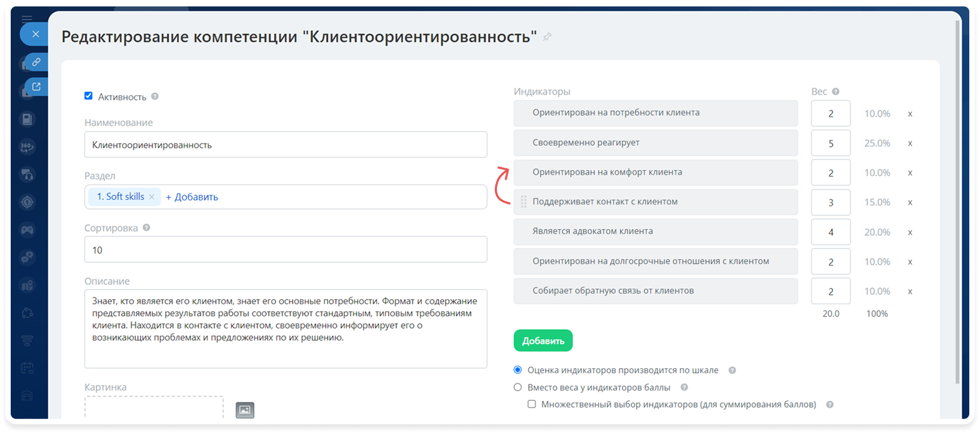Select Оценка индикаторов производится по шкале

point(518,370)
